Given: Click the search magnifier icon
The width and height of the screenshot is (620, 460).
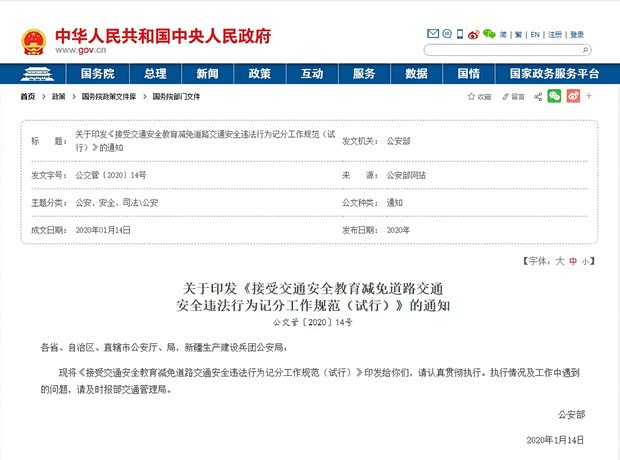Looking at the screenshot, I should click(583, 49).
